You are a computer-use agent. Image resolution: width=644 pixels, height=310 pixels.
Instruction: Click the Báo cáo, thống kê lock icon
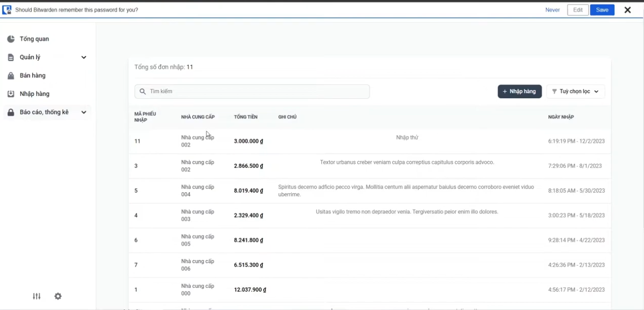[x=11, y=113]
